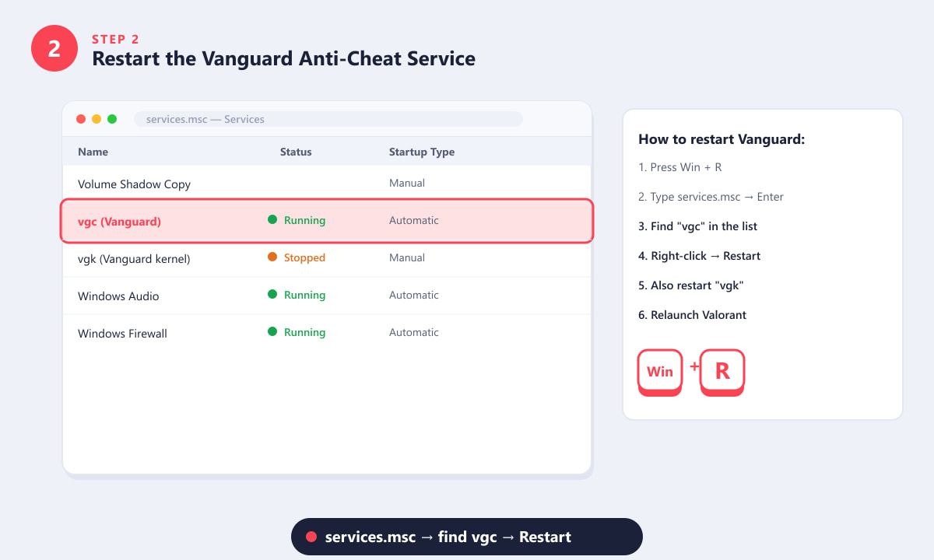The image size is (934, 560).
Task: Select the vgc (Vanguard) service row
Action: pyautogui.click(x=327, y=221)
